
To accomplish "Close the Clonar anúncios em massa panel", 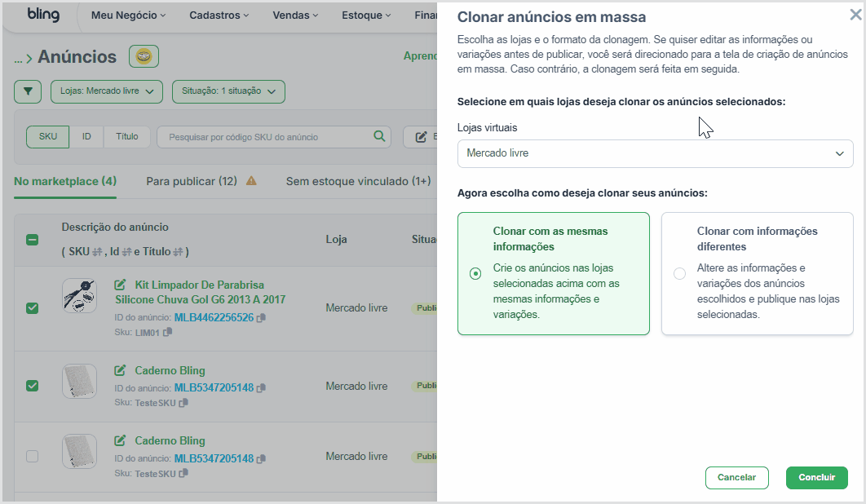I will (855, 15).
